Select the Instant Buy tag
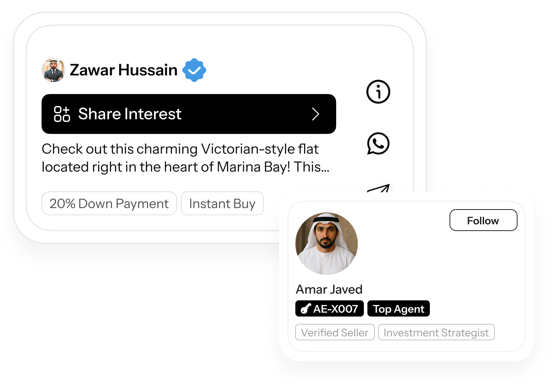The image size is (555, 392). pos(222,203)
